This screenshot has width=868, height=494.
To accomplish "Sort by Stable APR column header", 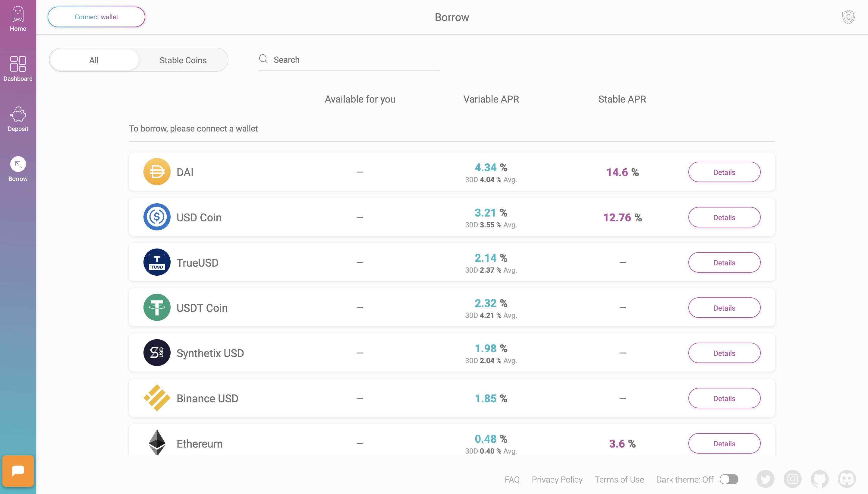I will click(x=622, y=99).
